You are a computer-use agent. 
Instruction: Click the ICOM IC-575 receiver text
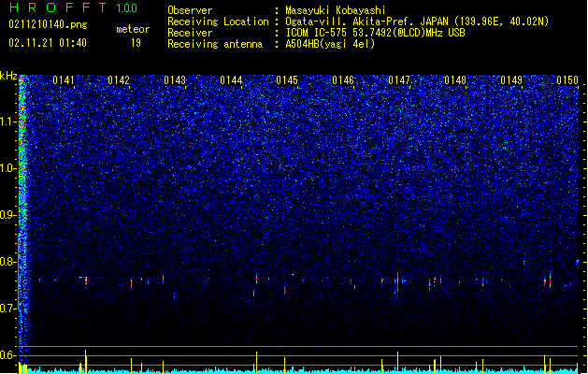pos(375,33)
